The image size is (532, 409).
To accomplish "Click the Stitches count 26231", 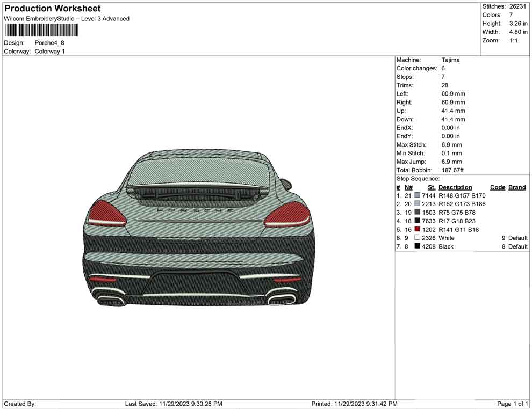I will pyautogui.click(x=517, y=6).
